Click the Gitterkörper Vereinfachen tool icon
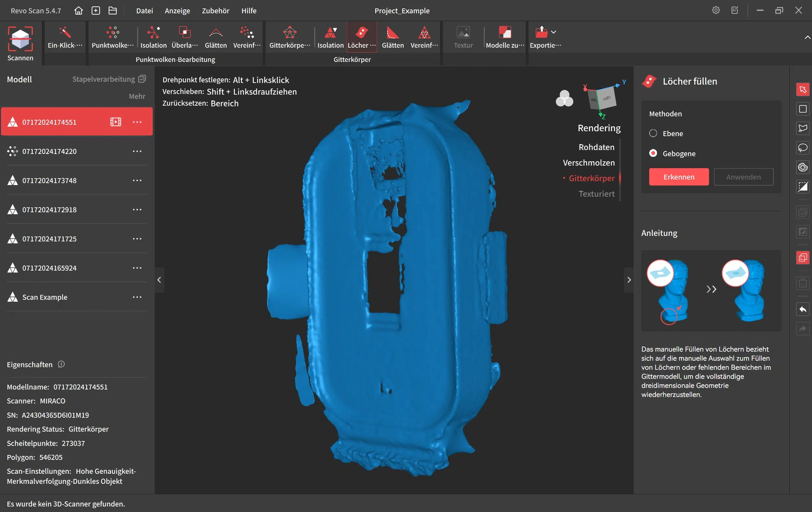Viewport: 812px width, 512px height. (424, 33)
